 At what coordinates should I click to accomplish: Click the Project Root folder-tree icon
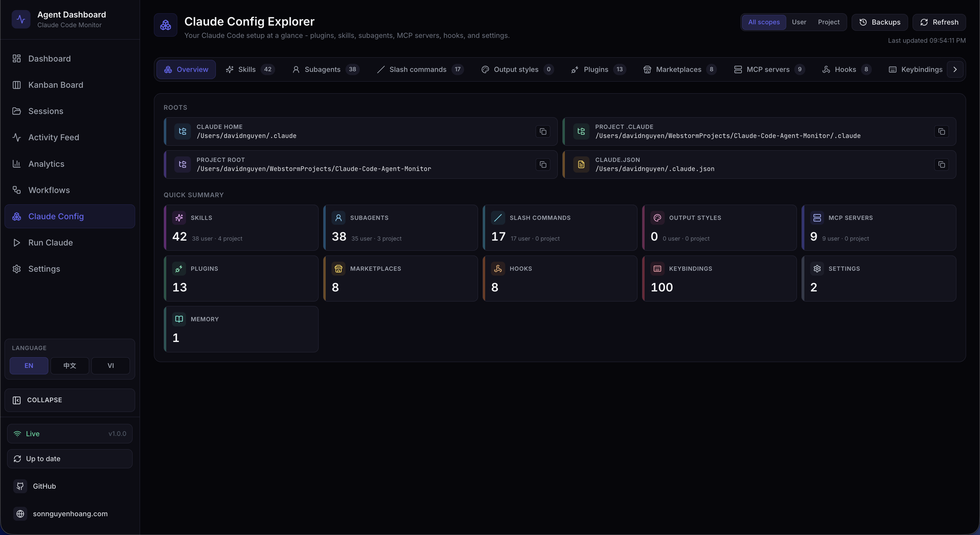[182, 165]
